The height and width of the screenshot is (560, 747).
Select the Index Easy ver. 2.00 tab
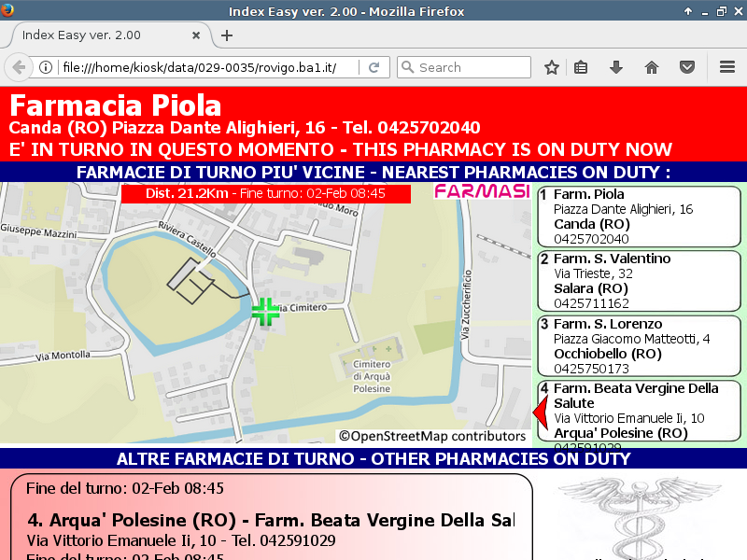click(103, 35)
